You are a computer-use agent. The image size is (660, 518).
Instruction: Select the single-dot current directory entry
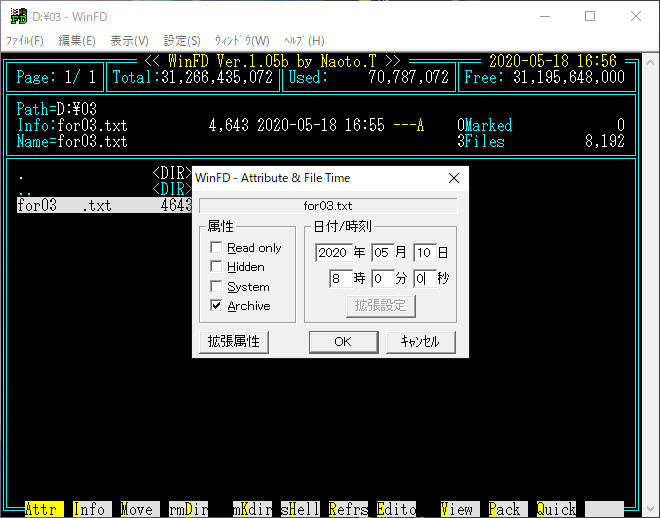[x=104, y=173]
